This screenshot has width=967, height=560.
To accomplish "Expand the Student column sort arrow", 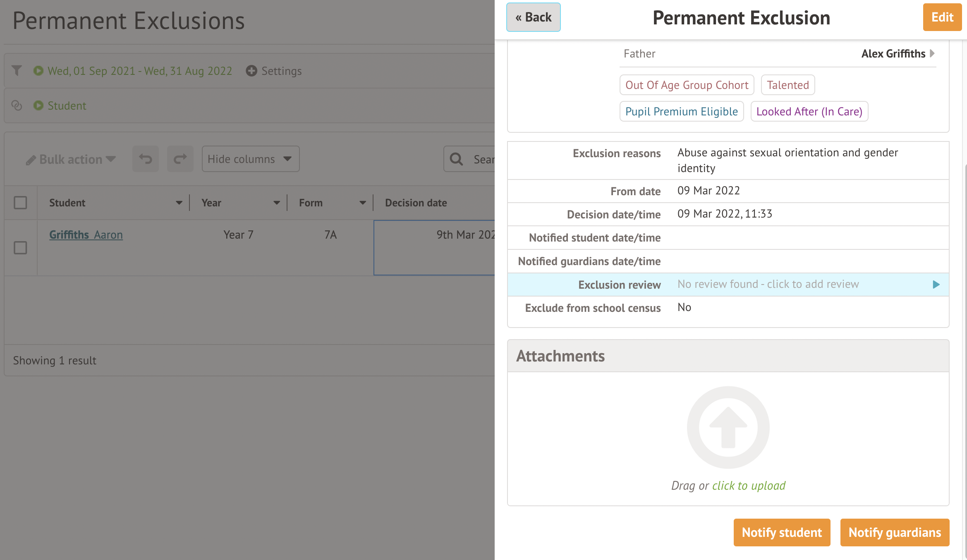I will (179, 203).
